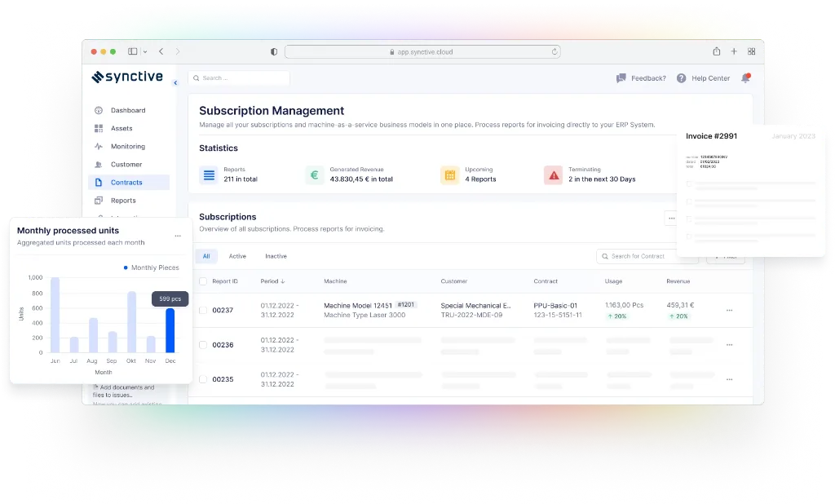Click the Terminating warning icon

554,175
